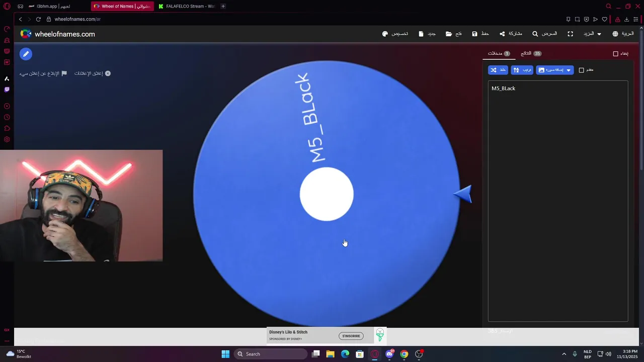Open the language selector globe

[623, 34]
